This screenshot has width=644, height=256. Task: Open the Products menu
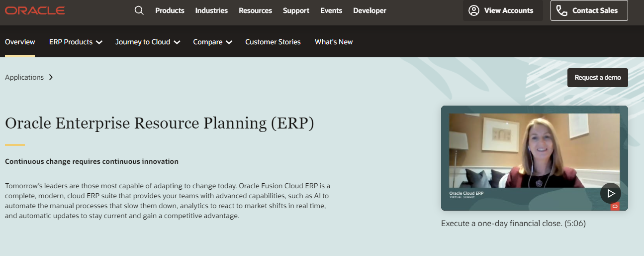pyautogui.click(x=170, y=10)
